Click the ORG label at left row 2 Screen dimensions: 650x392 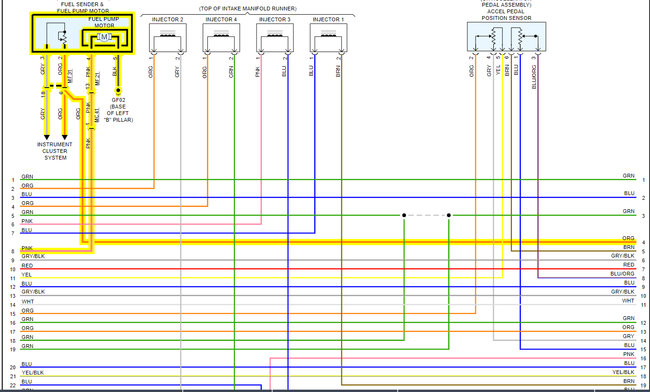(x=27, y=186)
